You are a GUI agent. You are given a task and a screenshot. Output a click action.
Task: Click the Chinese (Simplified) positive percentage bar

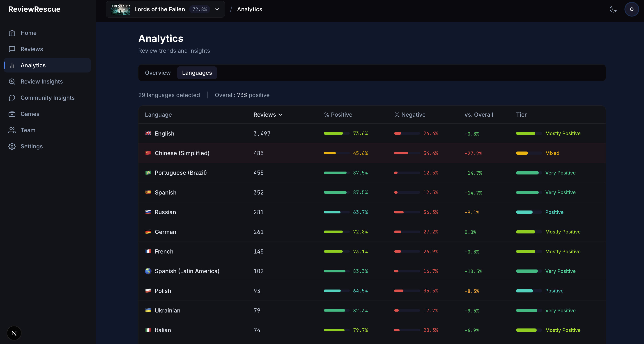(336, 153)
